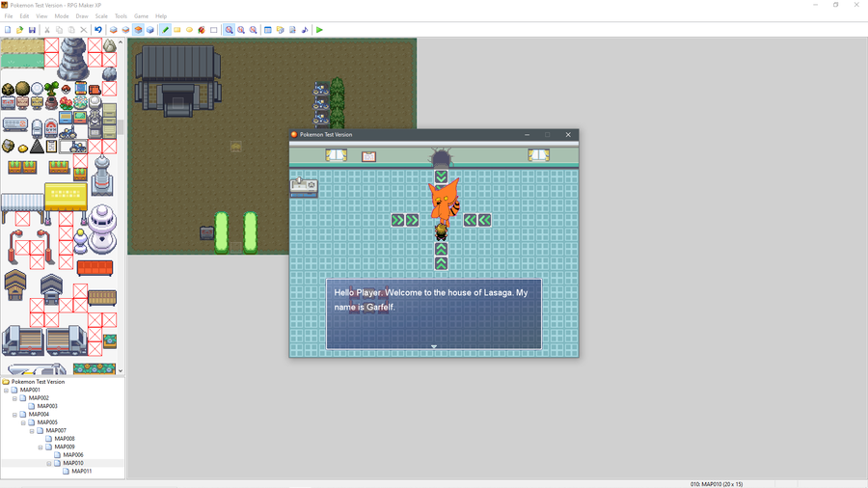Collapse the MAP009 tree node
Viewport: 868px width, 488px height.
pyautogui.click(x=41, y=447)
